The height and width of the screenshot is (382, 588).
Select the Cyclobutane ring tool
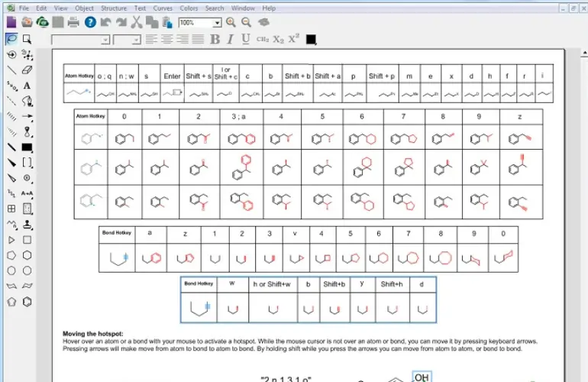tap(27, 240)
